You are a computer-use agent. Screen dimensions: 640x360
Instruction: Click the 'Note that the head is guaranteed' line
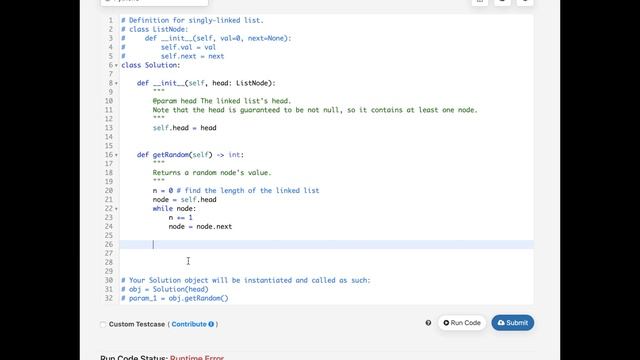(315, 110)
